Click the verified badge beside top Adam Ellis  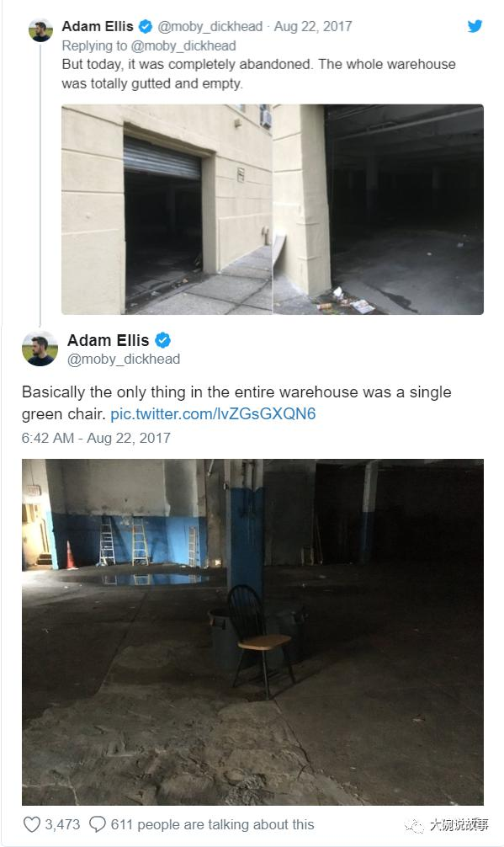point(146,26)
